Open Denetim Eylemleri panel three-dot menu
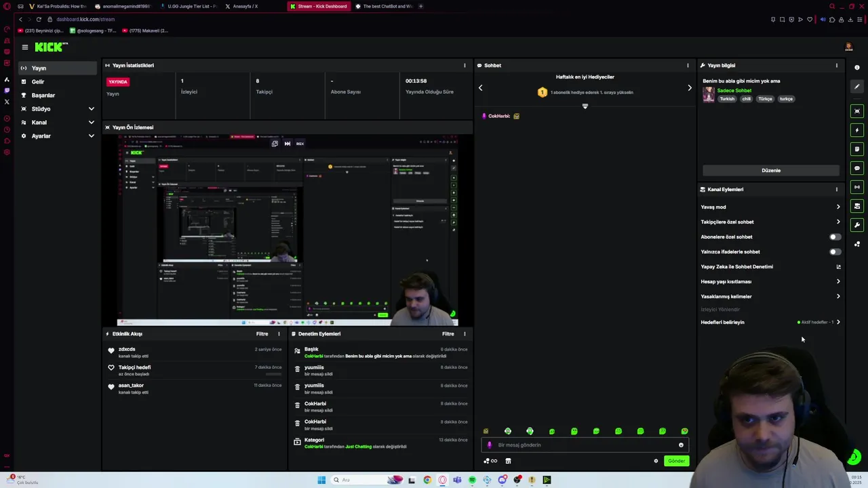 click(x=465, y=334)
